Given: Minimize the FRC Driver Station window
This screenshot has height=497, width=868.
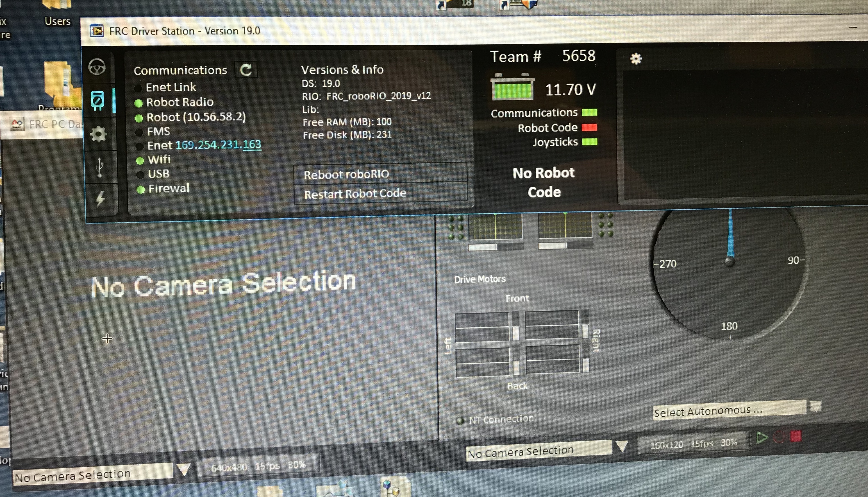Looking at the screenshot, I should (x=853, y=27).
